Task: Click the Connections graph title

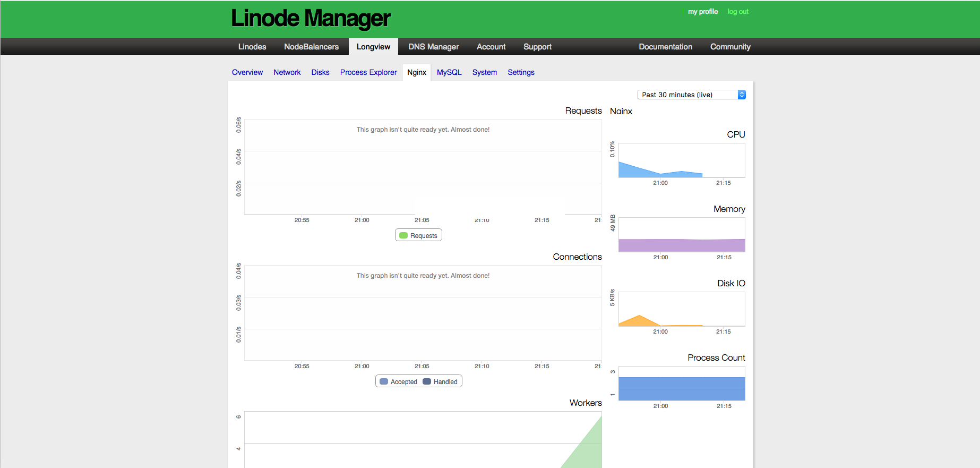Action: pyautogui.click(x=577, y=257)
